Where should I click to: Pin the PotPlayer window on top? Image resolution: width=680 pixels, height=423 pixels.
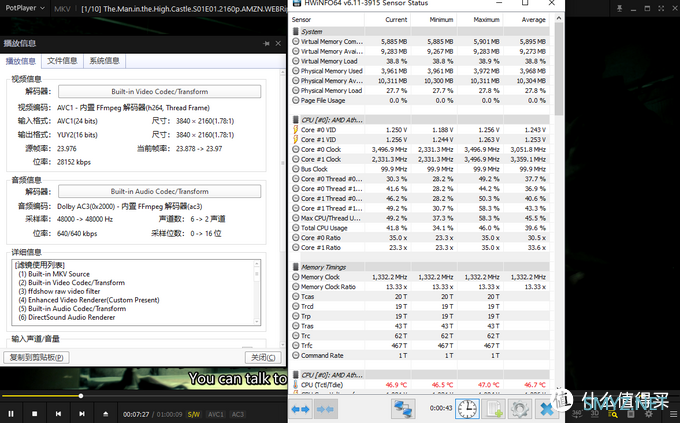pyautogui.click(x=620, y=8)
